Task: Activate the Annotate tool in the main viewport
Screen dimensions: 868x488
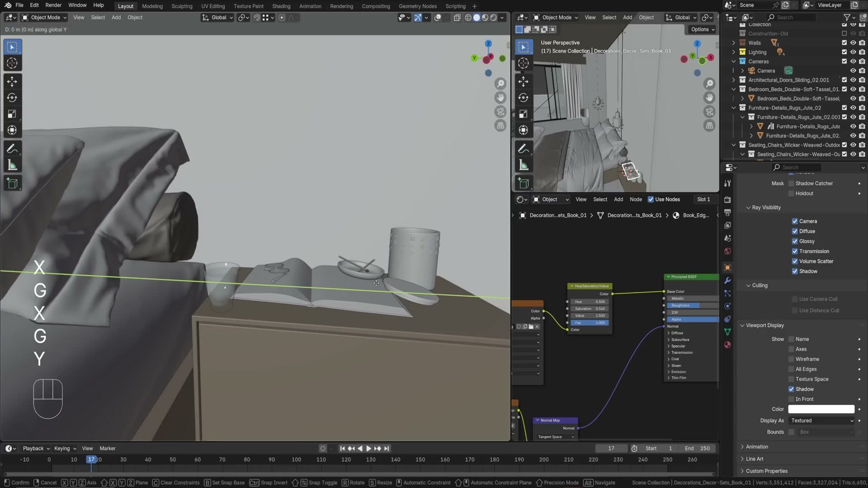Action: coord(12,149)
